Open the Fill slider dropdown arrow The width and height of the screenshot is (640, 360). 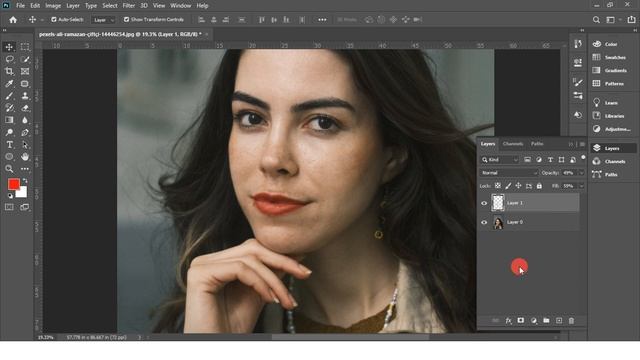click(582, 186)
